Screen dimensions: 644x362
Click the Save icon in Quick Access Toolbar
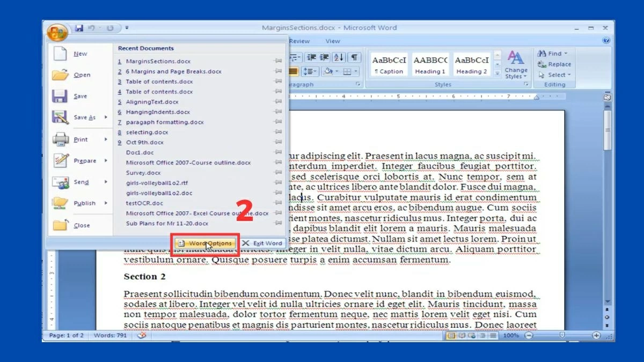click(x=79, y=28)
